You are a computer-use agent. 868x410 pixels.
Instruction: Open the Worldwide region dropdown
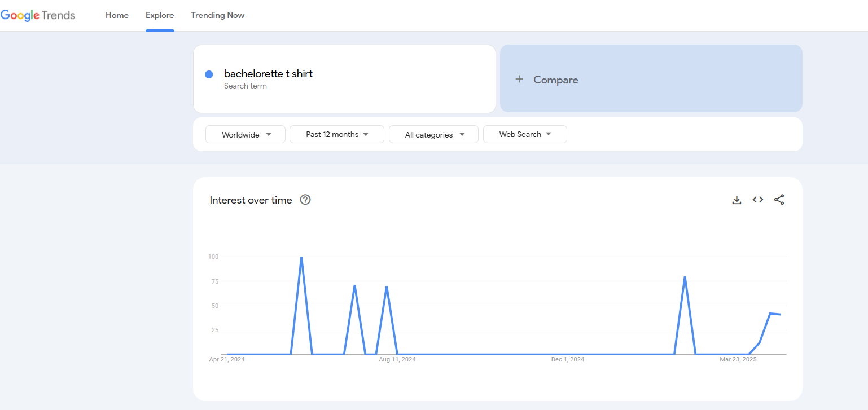point(246,134)
